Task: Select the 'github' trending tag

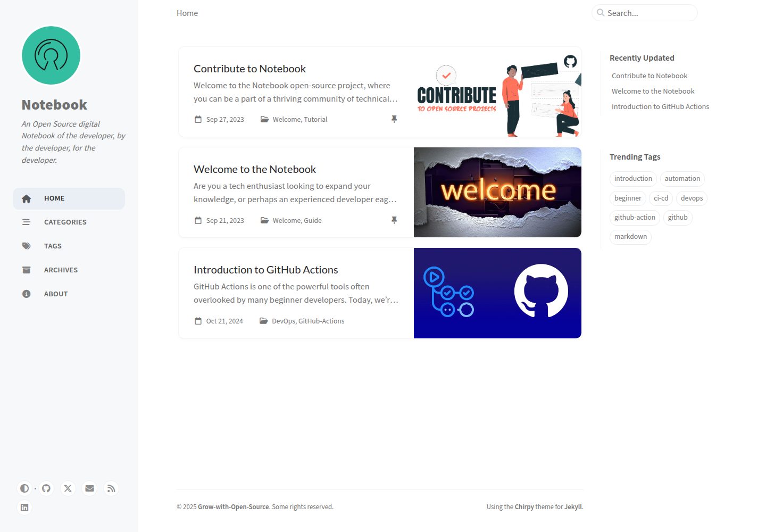Action: tap(678, 218)
